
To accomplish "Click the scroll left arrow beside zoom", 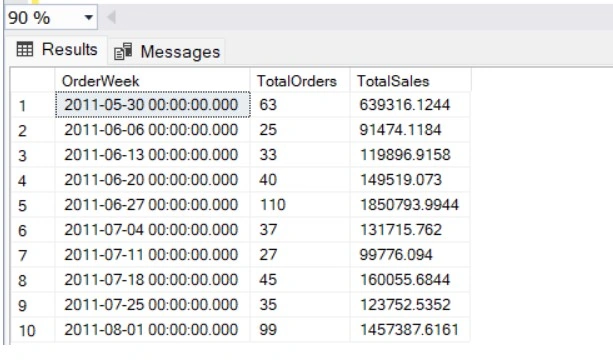I will [x=111, y=17].
